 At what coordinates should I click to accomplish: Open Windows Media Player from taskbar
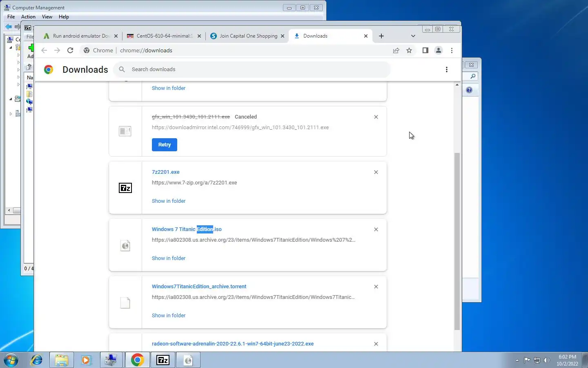point(86,360)
